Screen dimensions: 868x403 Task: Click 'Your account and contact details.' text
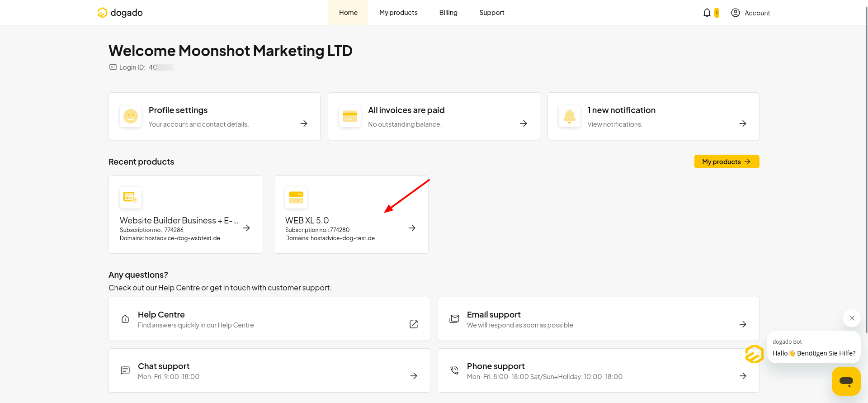click(198, 124)
